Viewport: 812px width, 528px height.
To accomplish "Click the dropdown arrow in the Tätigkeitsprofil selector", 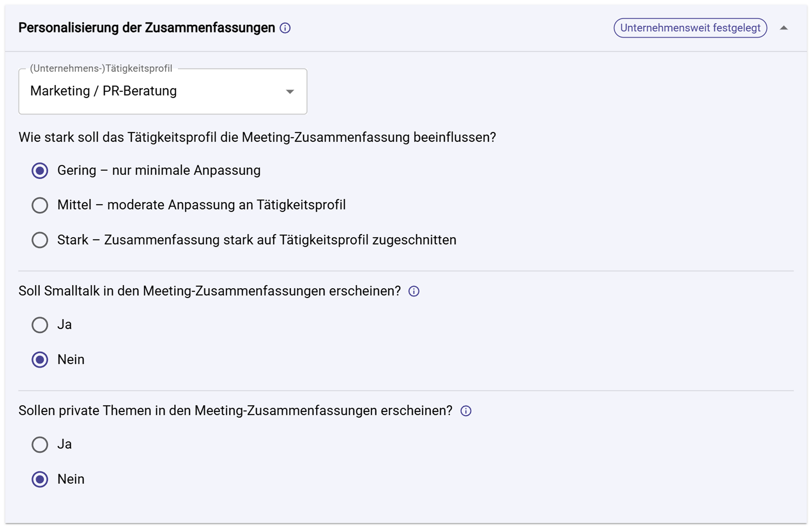I will pyautogui.click(x=290, y=91).
